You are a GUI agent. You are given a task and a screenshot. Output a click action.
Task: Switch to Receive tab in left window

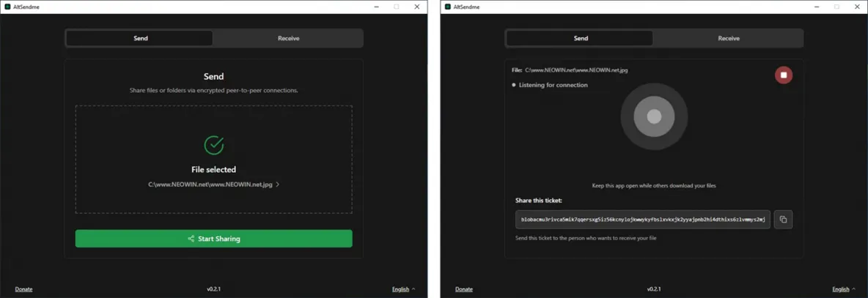point(288,38)
